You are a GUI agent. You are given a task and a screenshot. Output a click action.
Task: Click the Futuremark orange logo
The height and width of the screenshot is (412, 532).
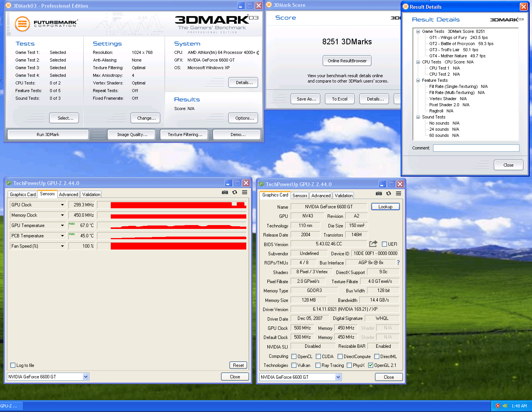pos(22,24)
